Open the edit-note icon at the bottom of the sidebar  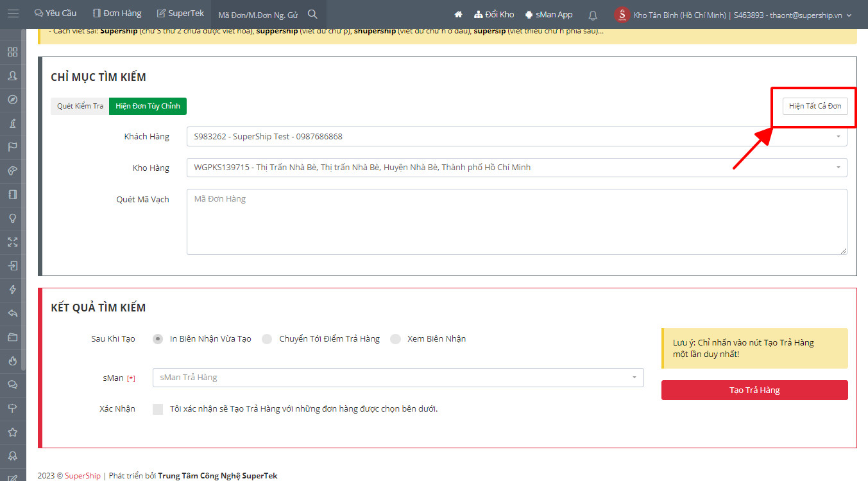click(12, 477)
